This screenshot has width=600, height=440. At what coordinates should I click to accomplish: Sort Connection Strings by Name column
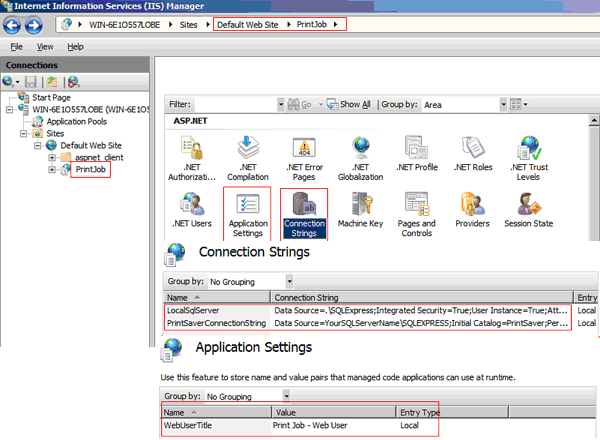coord(217,297)
